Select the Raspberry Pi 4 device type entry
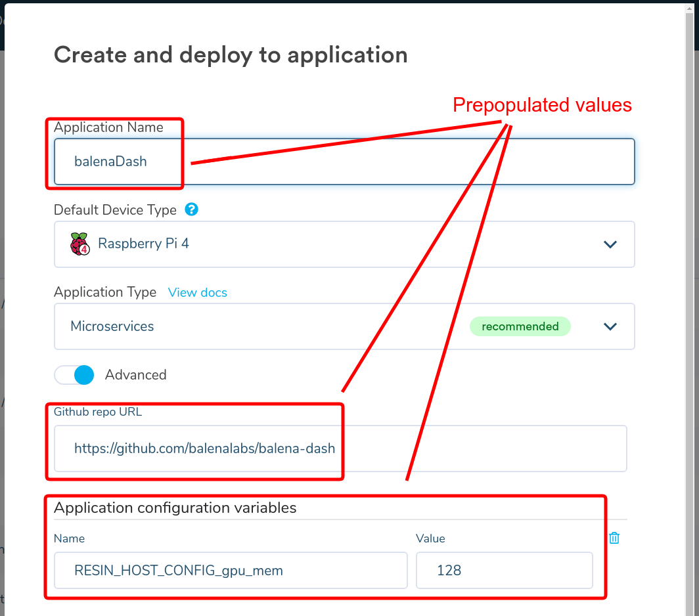 coord(144,244)
